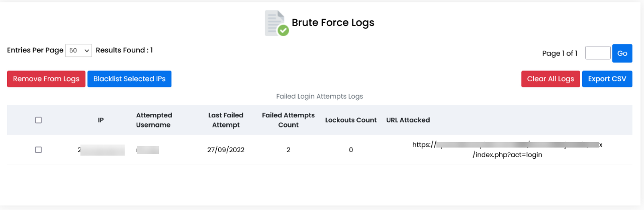The height and width of the screenshot is (210, 644).
Task: Click the URL Attacked column header
Action: pos(408,120)
